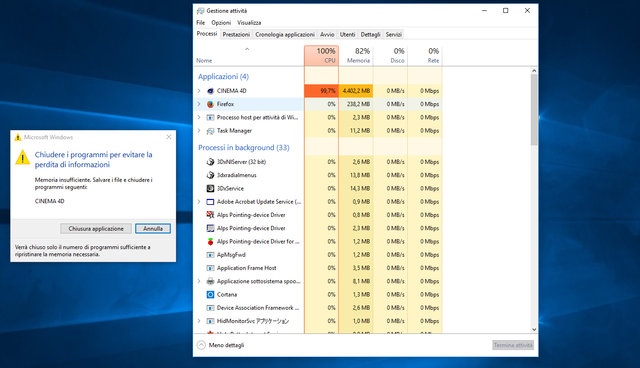This screenshot has height=368, width=640.
Task: Switch to the Prestazioni tab
Action: (x=236, y=35)
